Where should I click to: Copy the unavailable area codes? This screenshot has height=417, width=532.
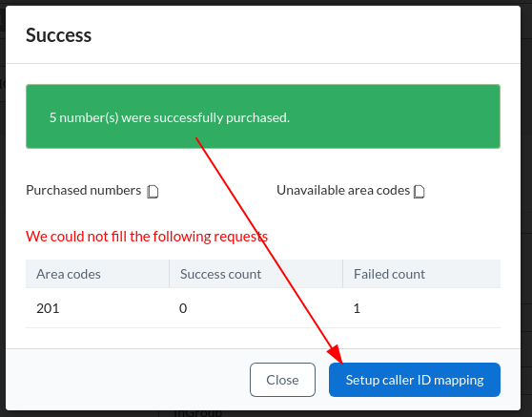click(419, 192)
